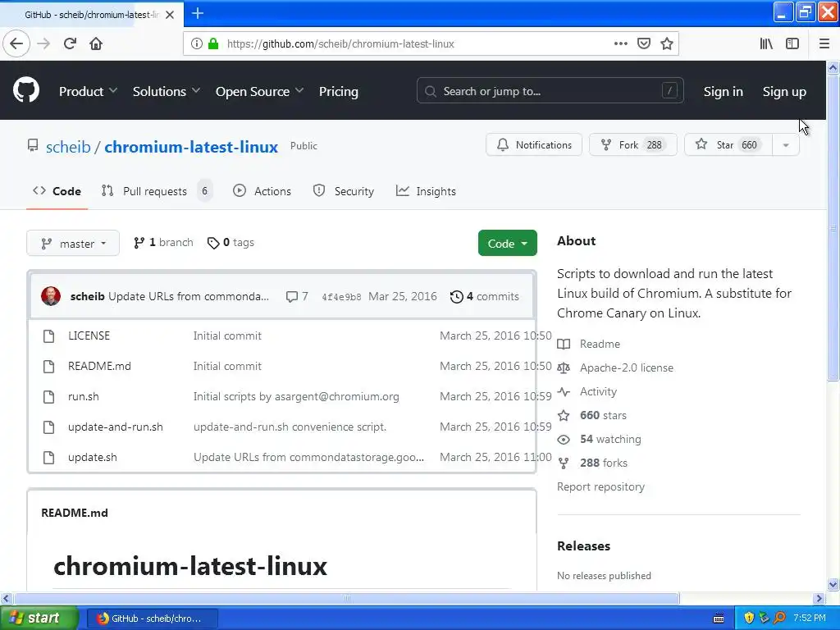Show sidebars with the sidebar icon
This screenshot has width=840, height=630.
792,43
